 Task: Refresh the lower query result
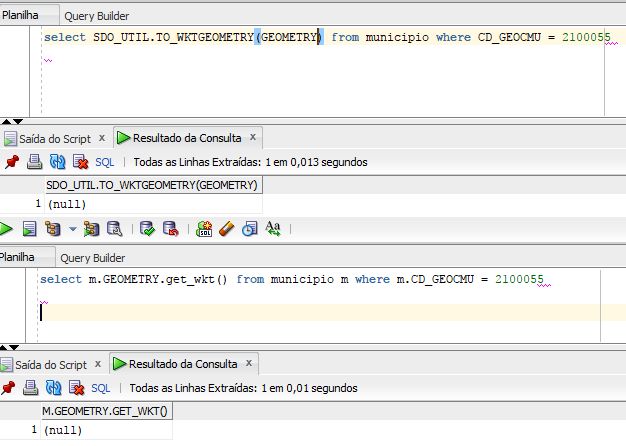pyautogui.click(x=53, y=388)
